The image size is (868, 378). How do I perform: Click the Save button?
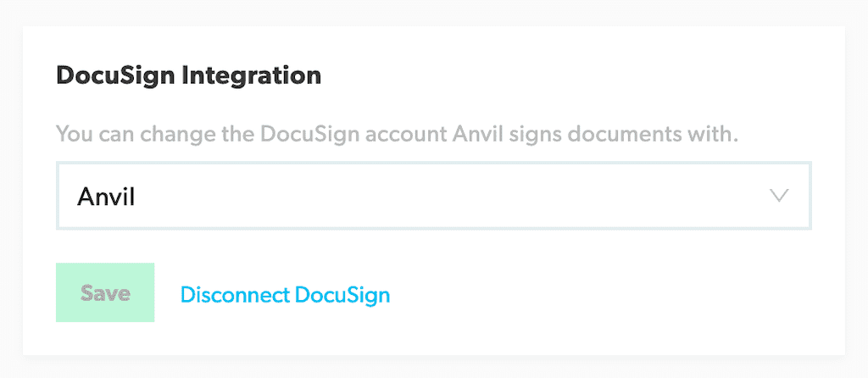coord(105,292)
